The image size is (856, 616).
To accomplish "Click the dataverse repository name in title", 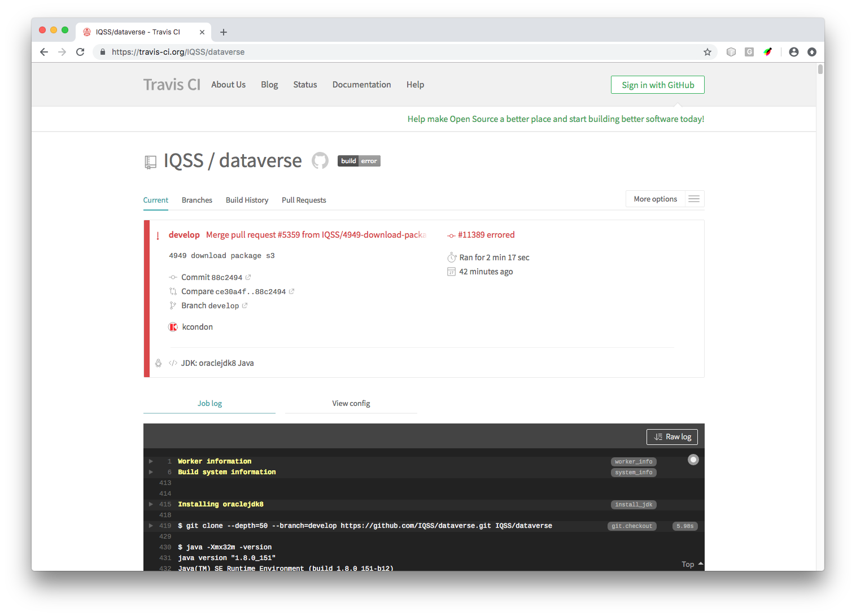I will [x=260, y=161].
